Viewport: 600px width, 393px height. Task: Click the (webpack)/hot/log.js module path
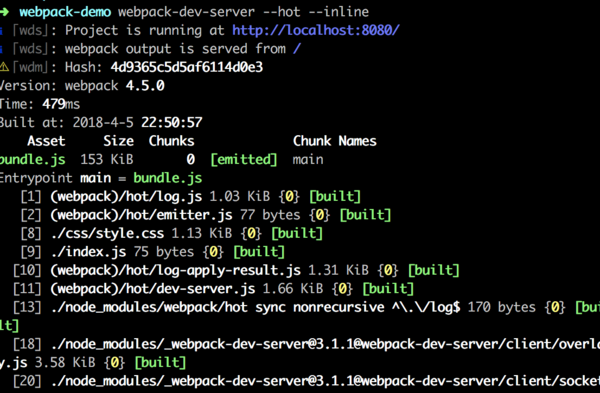pos(126,196)
